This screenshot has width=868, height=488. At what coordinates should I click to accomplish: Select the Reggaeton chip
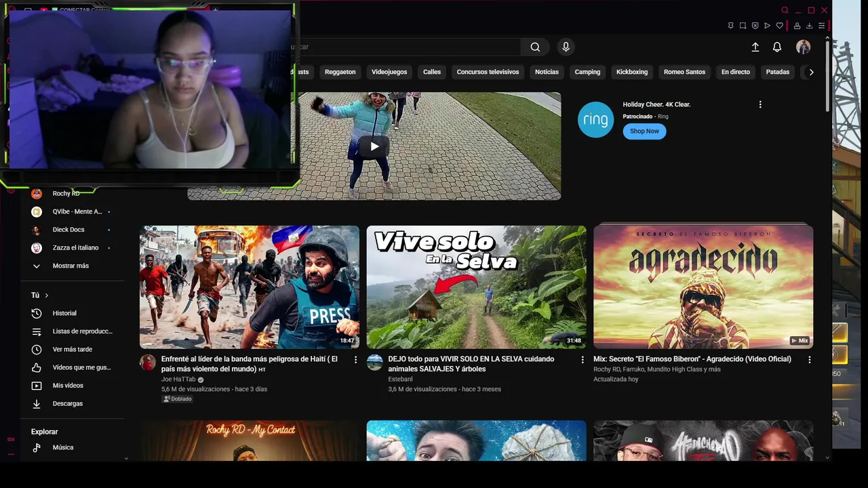340,72
